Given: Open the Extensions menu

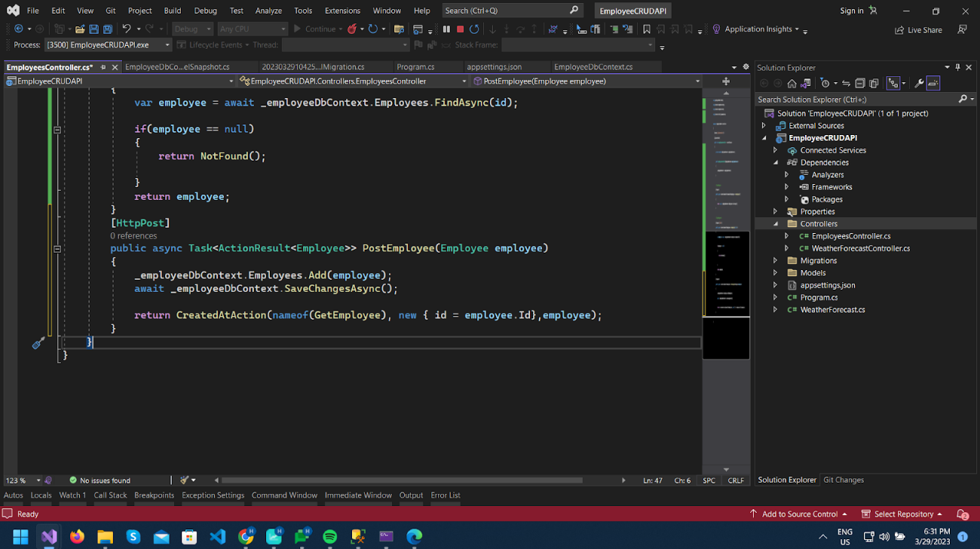Looking at the screenshot, I should 342,11.
